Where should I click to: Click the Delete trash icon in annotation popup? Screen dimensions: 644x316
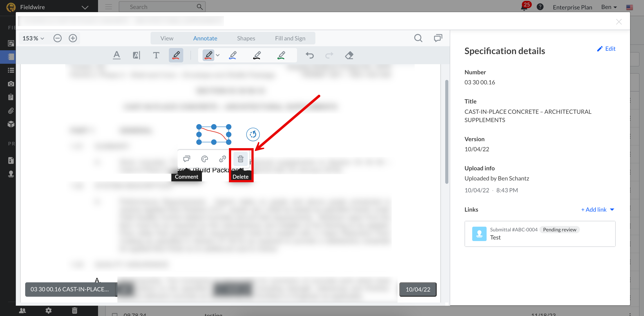(x=240, y=159)
